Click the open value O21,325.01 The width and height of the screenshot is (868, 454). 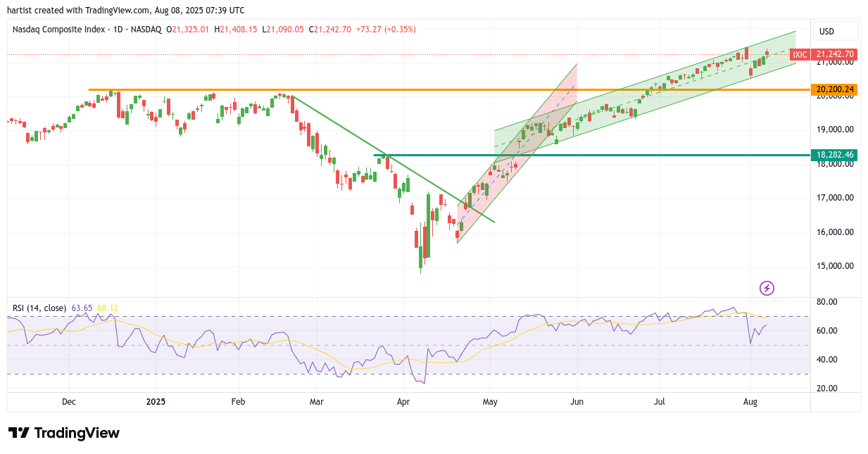[x=188, y=30]
